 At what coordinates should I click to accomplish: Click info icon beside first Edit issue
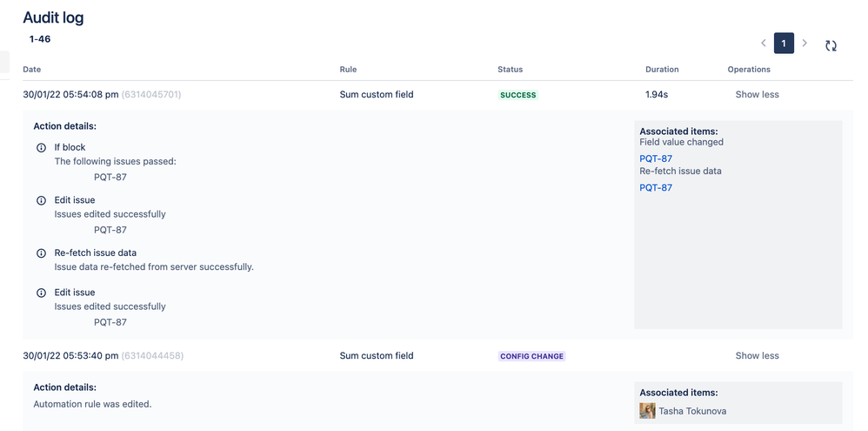(x=41, y=200)
